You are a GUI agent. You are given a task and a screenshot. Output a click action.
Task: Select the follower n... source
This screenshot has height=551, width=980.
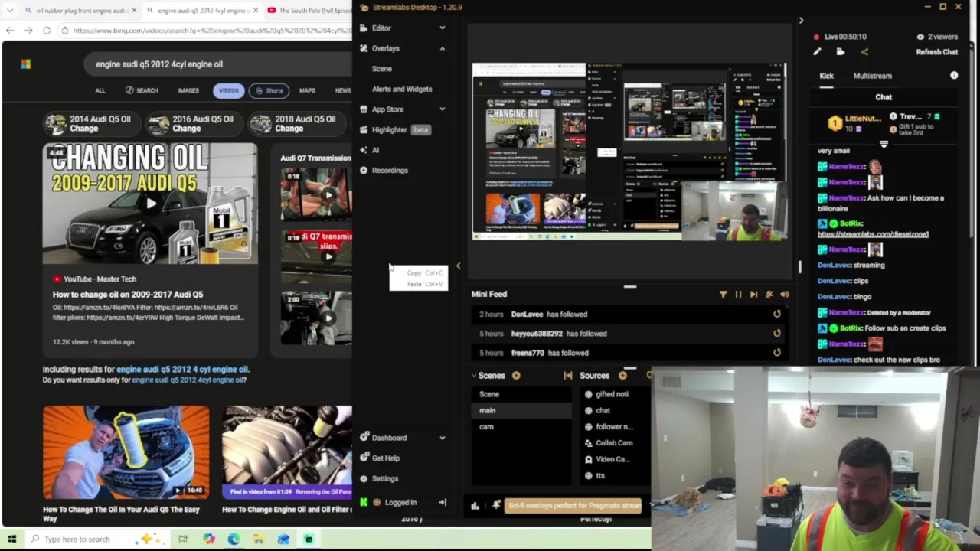click(616, 427)
